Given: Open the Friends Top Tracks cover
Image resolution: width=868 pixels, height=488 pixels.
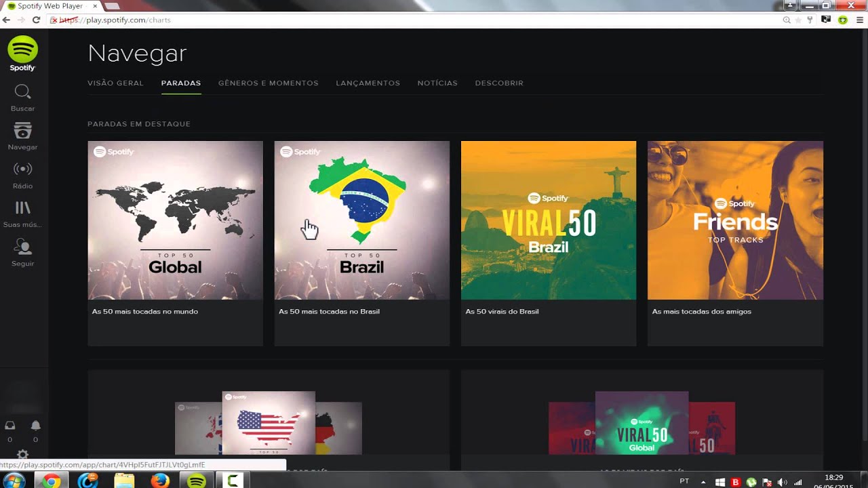Looking at the screenshot, I should [735, 220].
